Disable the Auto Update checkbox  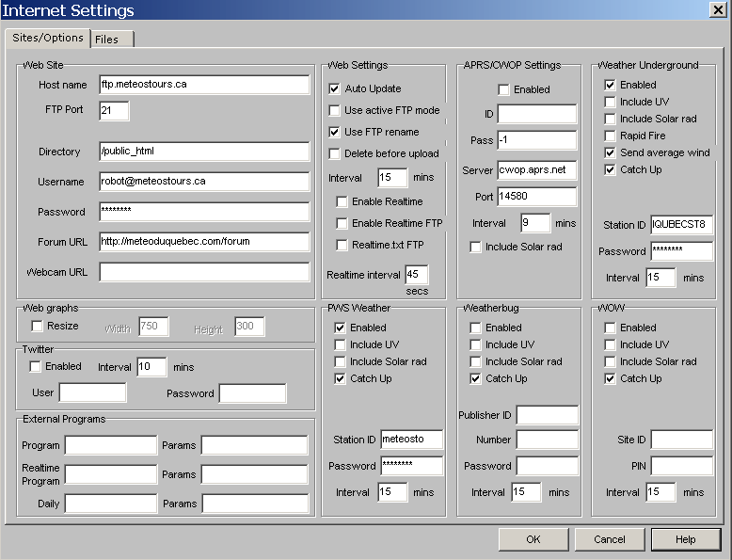(x=334, y=88)
